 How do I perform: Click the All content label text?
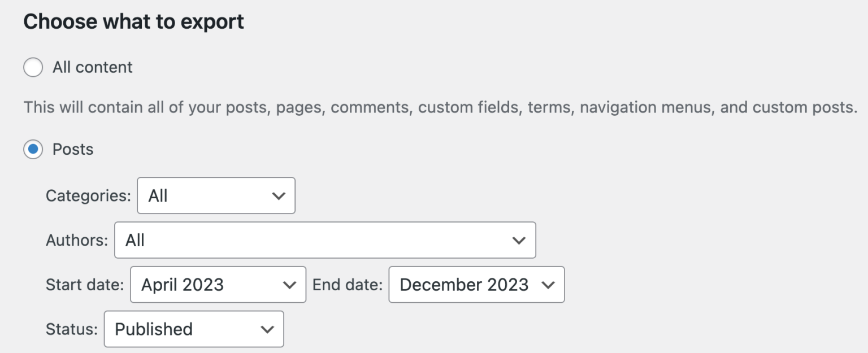pos(92,67)
